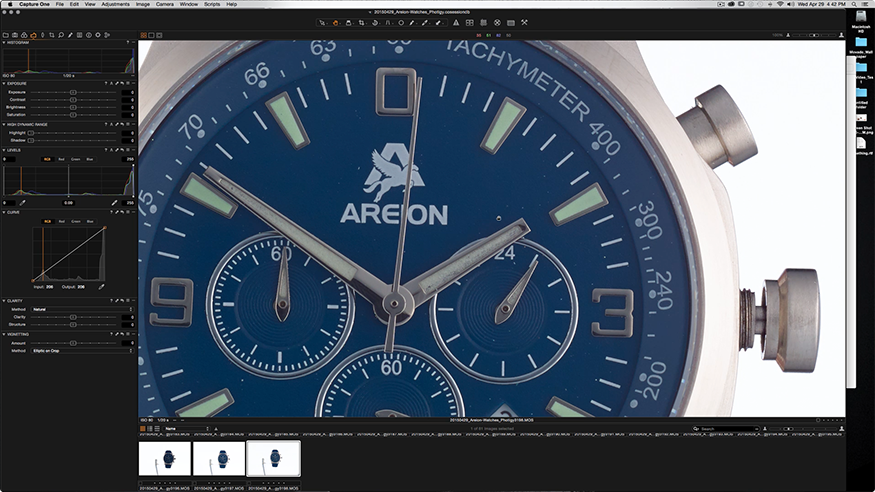Select Red channel in Curve panel
The height and width of the screenshot is (492, 875).
[61, 221]
